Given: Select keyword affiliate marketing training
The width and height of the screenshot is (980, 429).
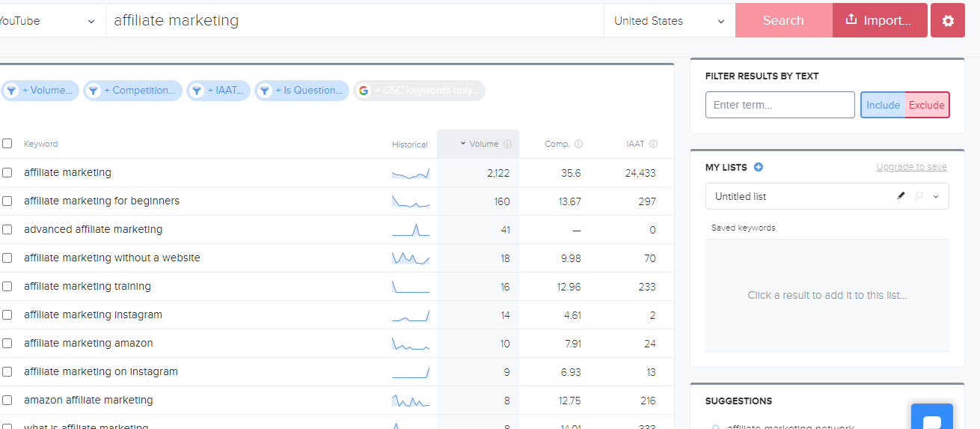Looking at the screenshot, I should [x=88, y=286].
